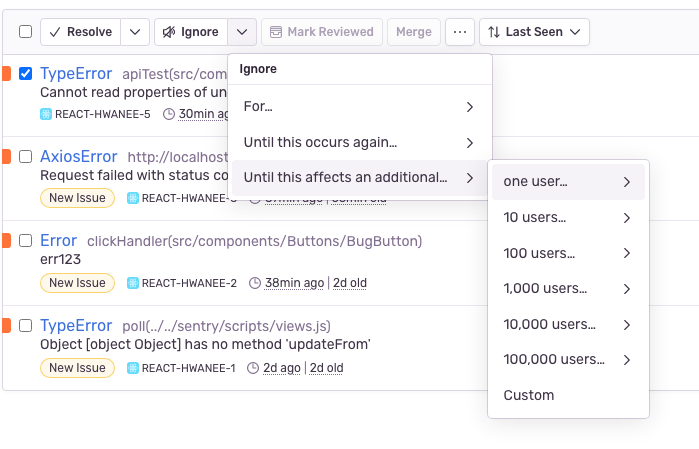The width and height of the screenshot is (699, 449).
Task: Open the TypeError poll issue link
Action: click(76, 325)
